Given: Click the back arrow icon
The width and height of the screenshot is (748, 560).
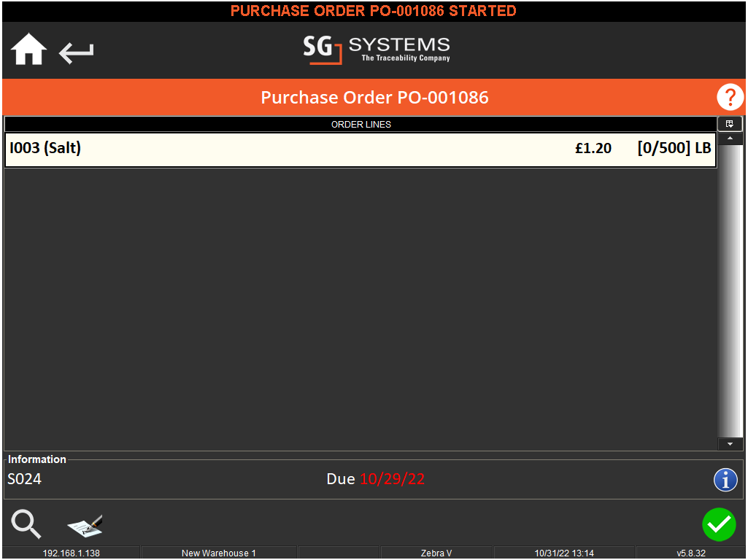Looking at the screenshot, I should (x=77, y=52).
